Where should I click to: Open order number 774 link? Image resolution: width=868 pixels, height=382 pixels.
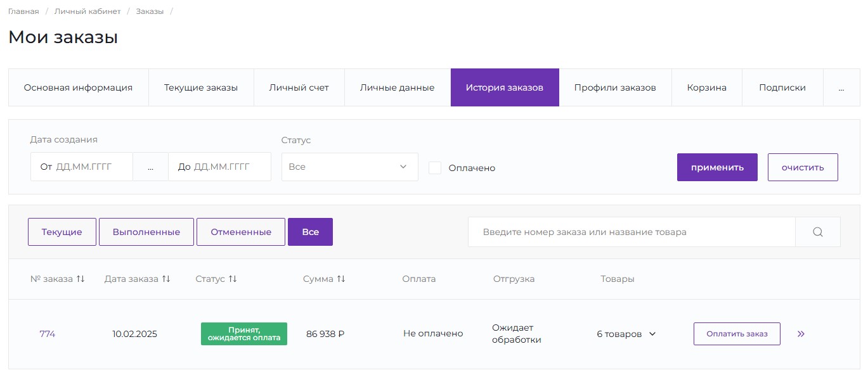click(48, 334)
